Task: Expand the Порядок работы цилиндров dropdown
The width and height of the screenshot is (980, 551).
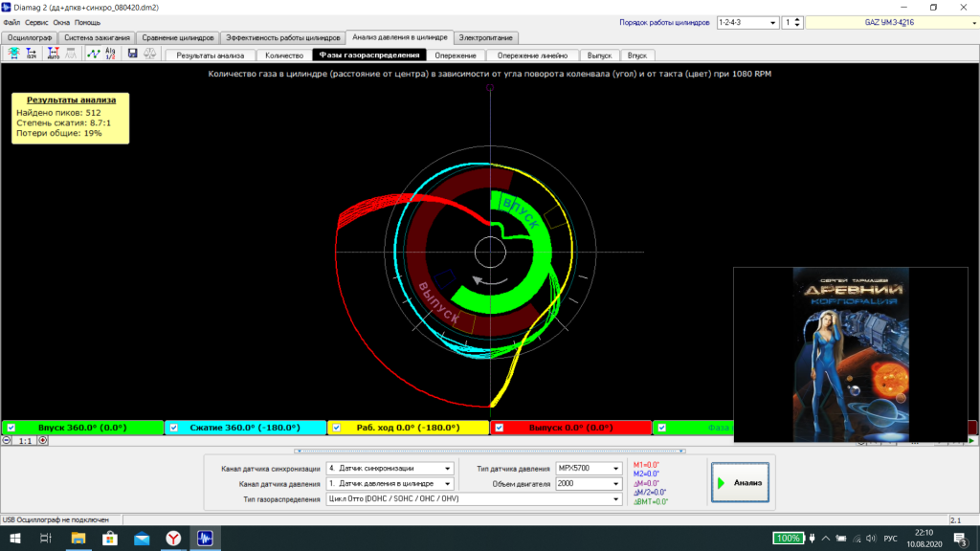Action: pyautogui.click(x=772, y=23)
